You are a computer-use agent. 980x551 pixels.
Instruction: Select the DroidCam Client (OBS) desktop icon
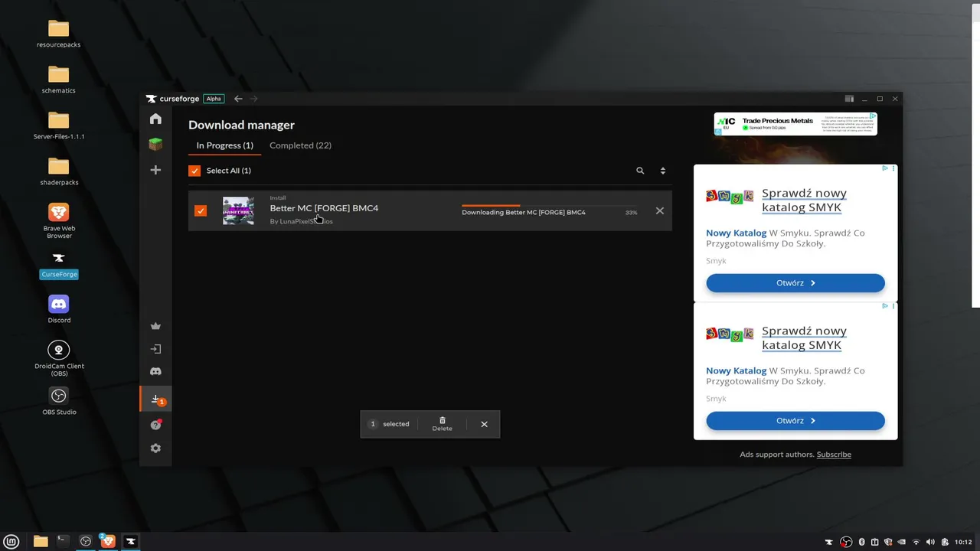[59, 359]
